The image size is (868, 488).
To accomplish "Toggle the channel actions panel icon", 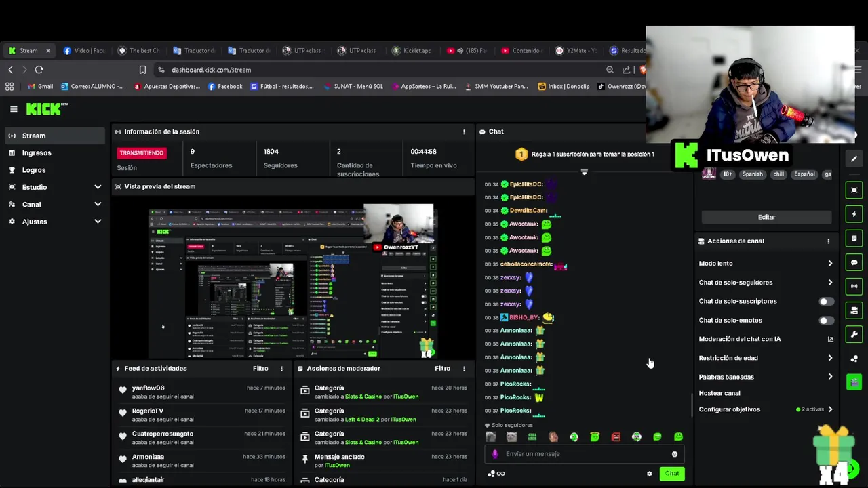I will 854,310.
